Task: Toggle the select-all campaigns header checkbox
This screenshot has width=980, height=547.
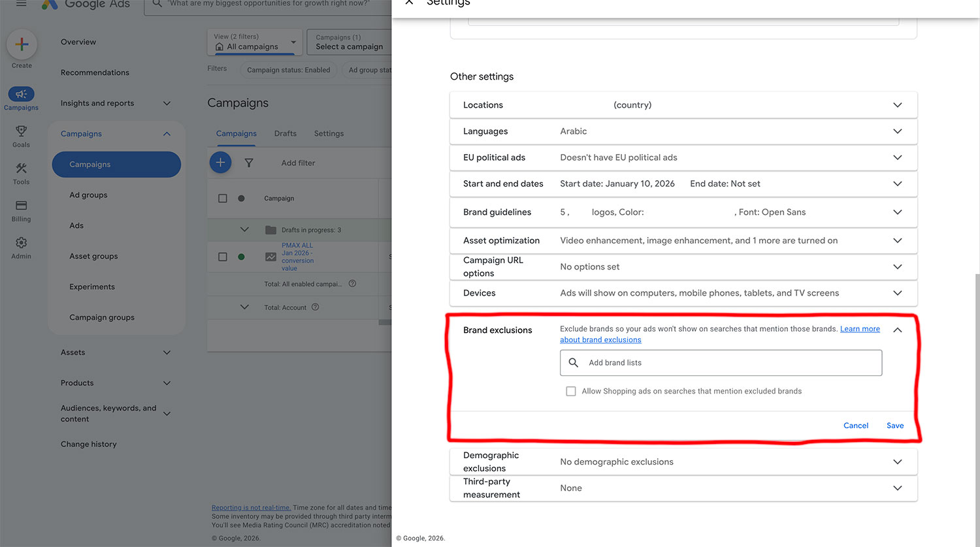Action: (x=223, y=198)
